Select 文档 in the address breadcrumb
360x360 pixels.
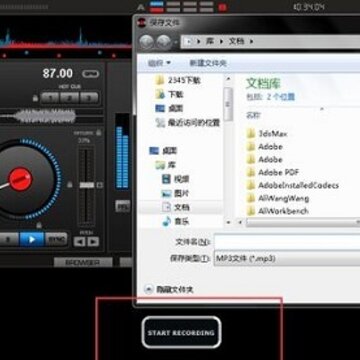click(x=236, y=42)
